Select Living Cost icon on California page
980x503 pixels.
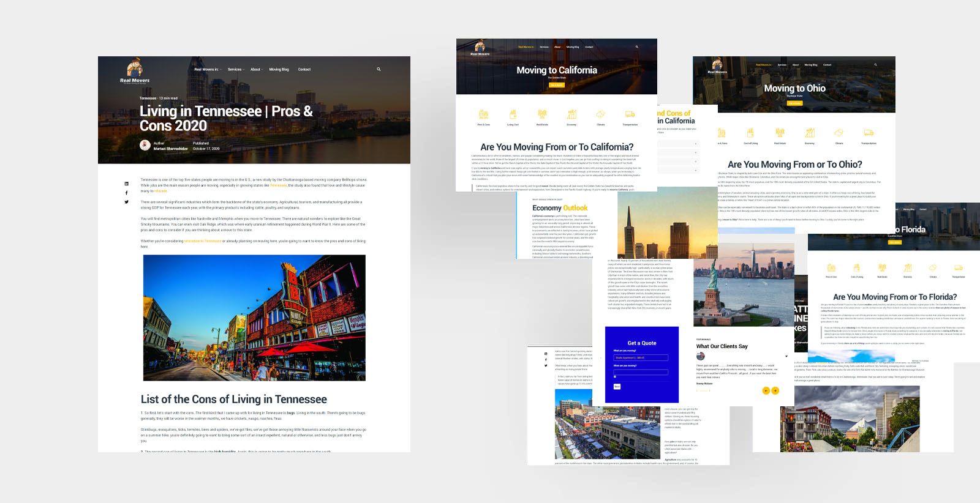coord(513,114)
